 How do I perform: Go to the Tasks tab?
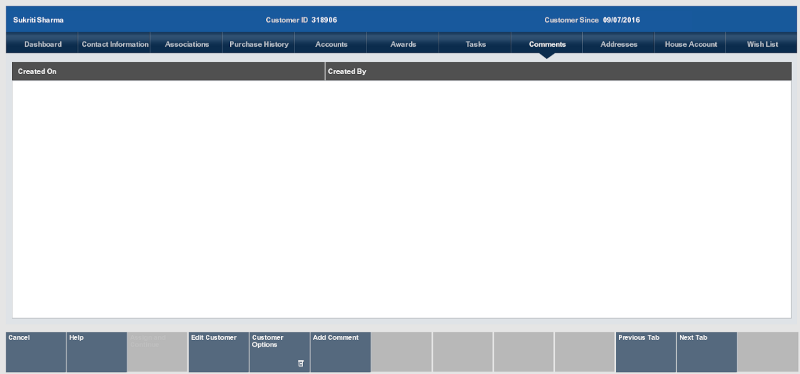[476, 44]
